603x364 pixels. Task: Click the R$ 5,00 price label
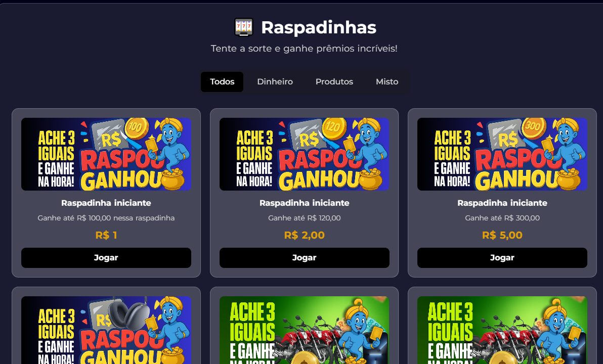502,235
